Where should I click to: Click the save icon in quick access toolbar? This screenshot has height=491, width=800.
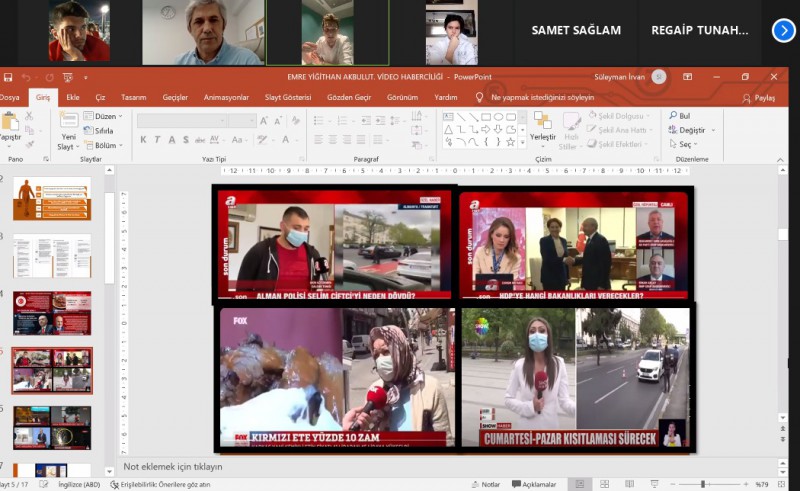point(8,77)
